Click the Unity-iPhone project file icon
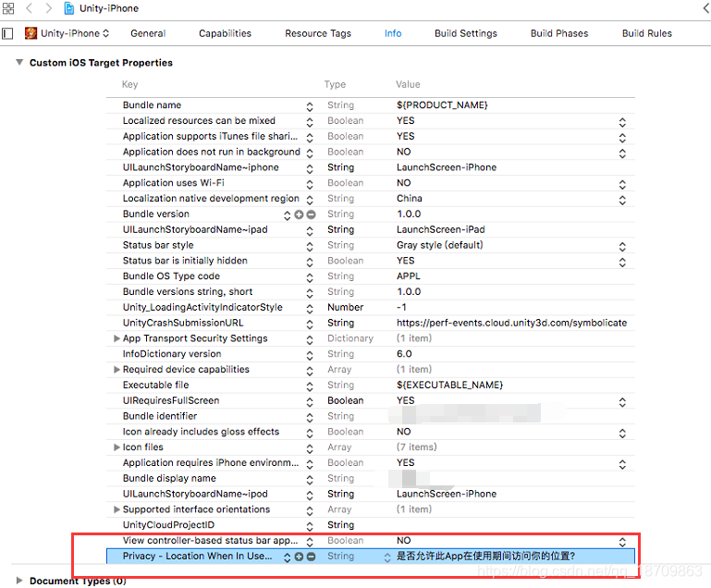The height and width of the screenshot is (588, 711). [69, 8]
